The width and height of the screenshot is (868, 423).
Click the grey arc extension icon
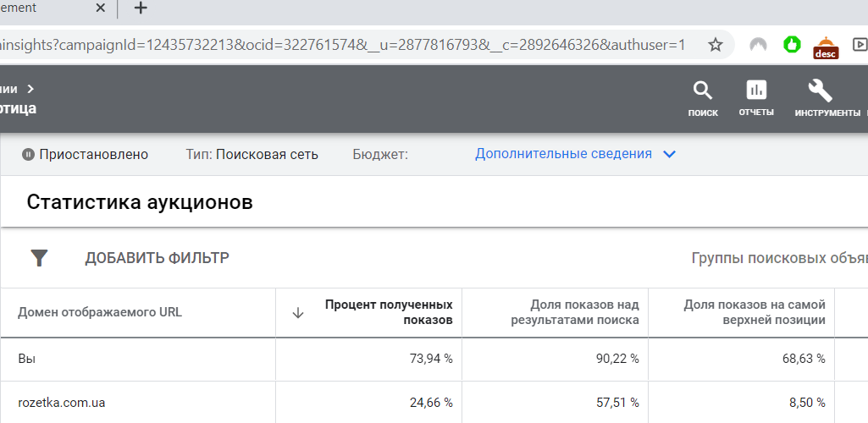click(758, 44)
